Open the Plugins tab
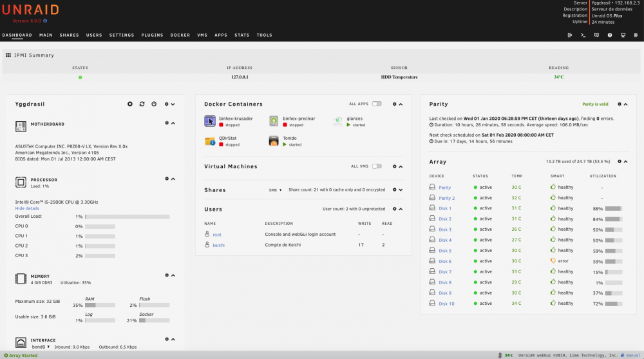 pyautogui.click(x=152, y=35)
